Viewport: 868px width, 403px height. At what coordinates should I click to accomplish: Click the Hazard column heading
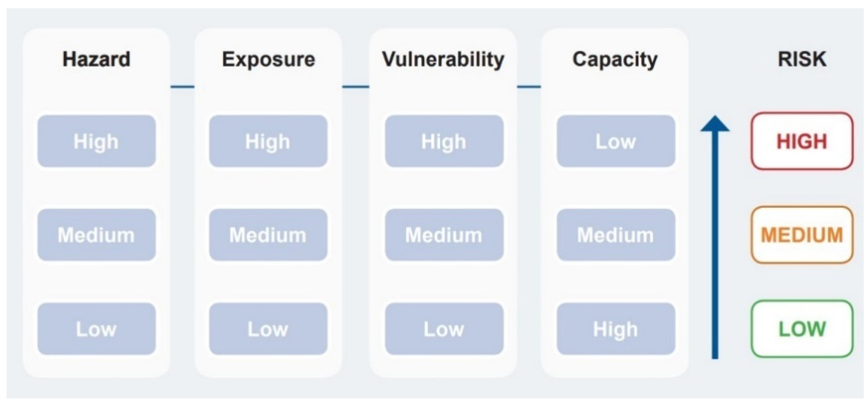coord(96,59)
